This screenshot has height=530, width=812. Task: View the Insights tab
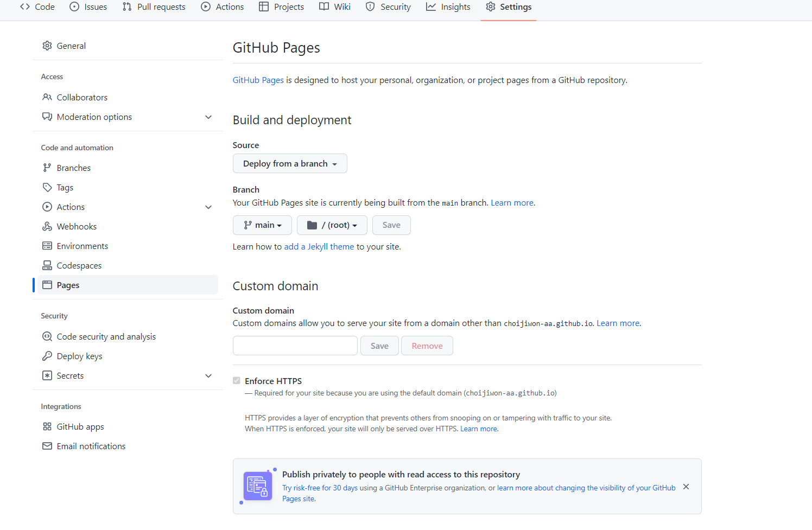(448, 7)
